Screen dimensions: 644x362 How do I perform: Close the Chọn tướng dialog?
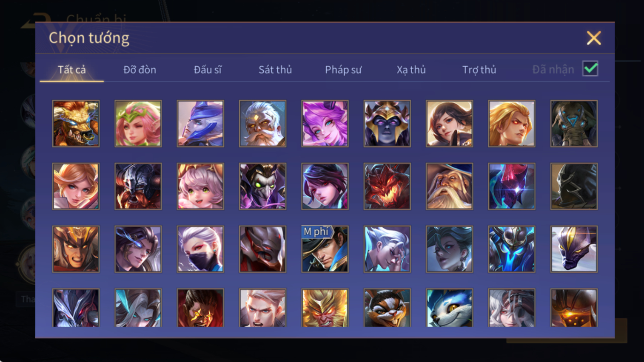click(x=594, y=38)
